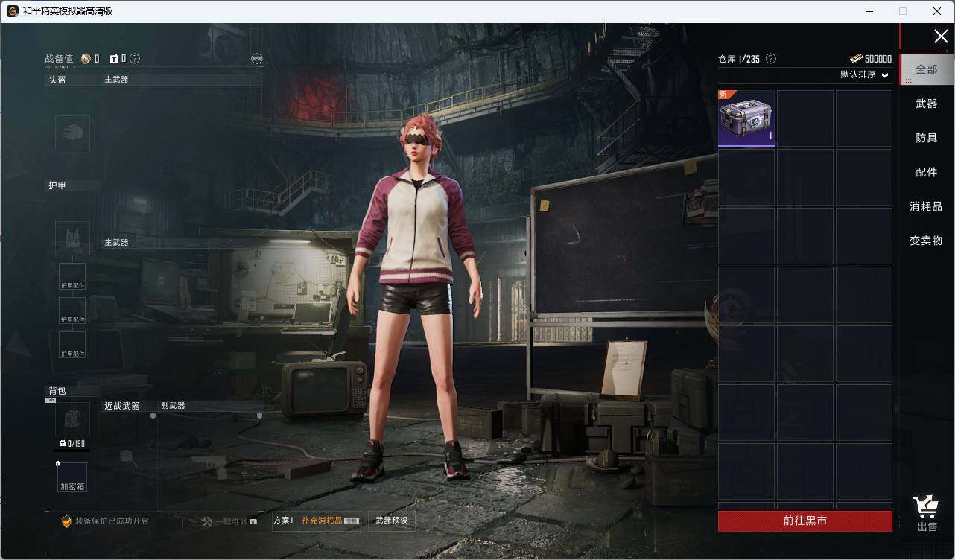Toggle the eye visibility icon above equipment panel

257,59
